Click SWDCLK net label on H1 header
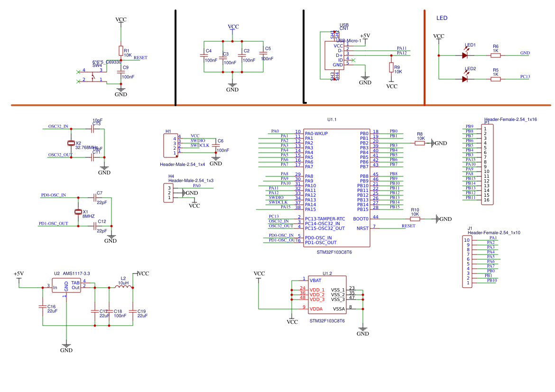The width and height of the screenshot is (555, 392). pos(200,145)
